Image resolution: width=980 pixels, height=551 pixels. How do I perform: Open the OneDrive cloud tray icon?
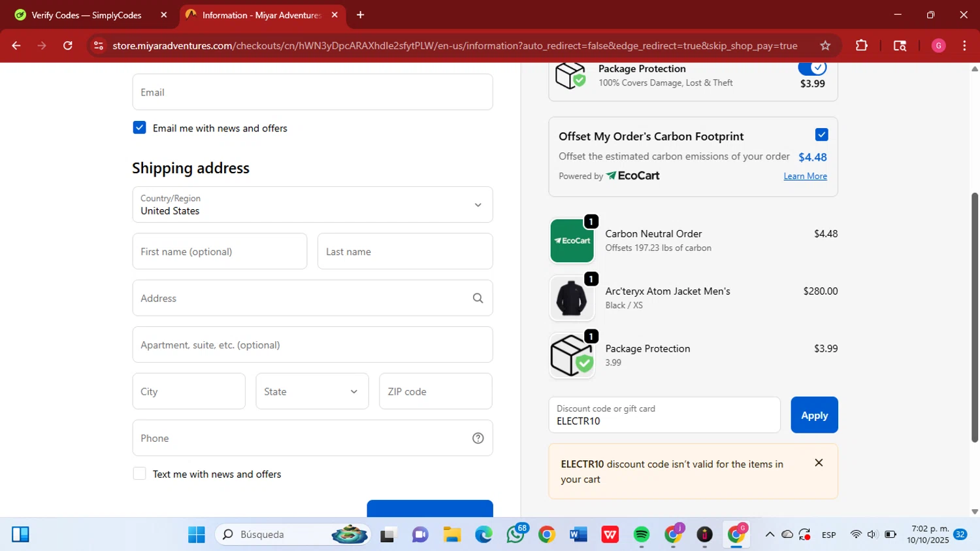[x=787, y=535]
